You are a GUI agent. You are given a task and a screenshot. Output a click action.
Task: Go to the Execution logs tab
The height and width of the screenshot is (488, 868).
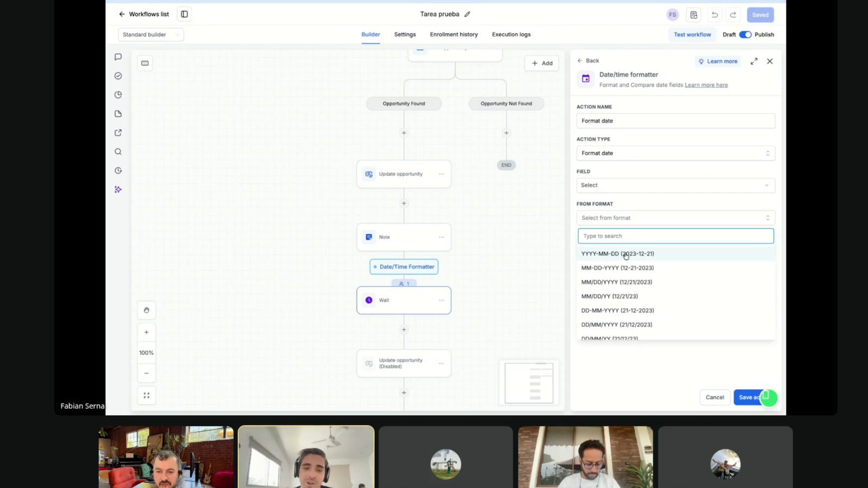(512, 35)
